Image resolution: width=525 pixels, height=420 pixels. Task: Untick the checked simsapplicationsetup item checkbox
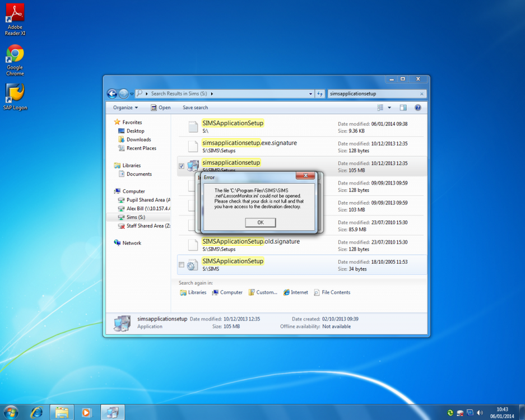click(182, 166)
